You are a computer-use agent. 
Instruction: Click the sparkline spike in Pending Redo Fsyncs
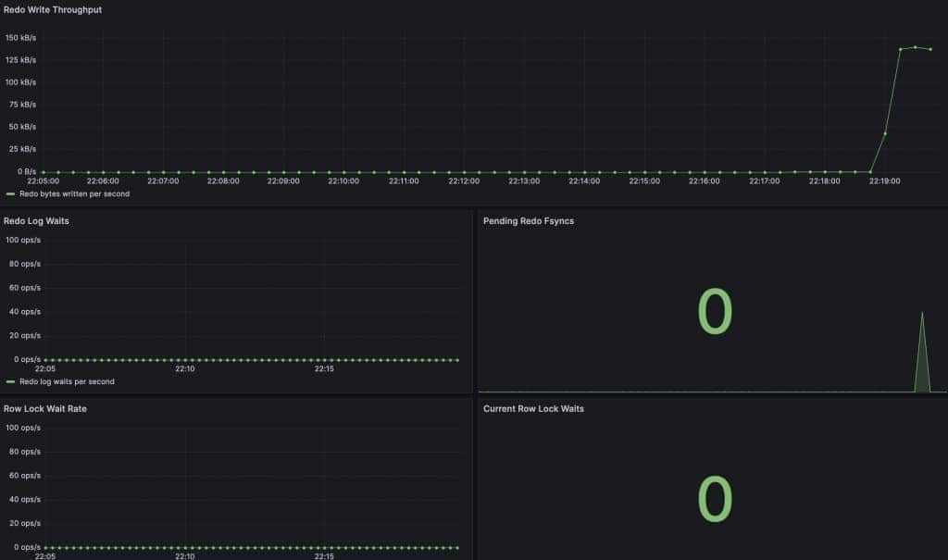coord(922,352)
